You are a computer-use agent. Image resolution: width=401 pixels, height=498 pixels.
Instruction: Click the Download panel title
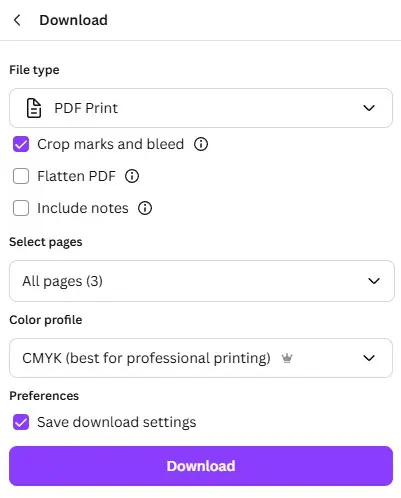coord(73,20)
